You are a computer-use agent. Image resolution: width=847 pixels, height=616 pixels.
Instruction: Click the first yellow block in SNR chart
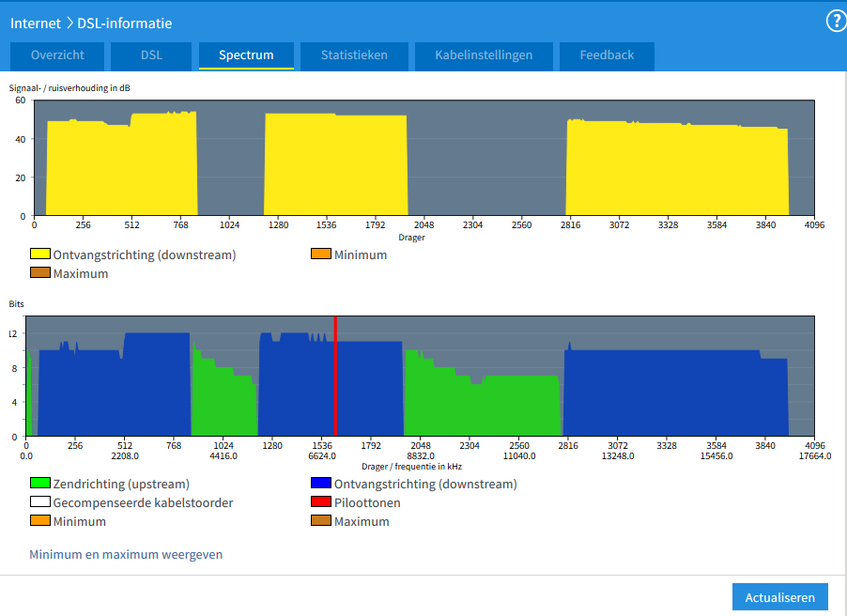(122, 169)
